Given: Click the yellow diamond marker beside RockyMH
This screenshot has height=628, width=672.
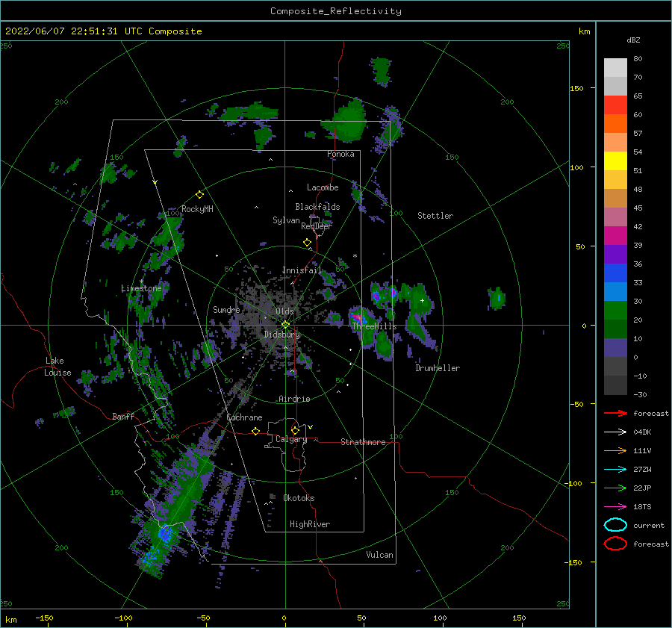Looking at the screenshot, I should tap(199, 195).
